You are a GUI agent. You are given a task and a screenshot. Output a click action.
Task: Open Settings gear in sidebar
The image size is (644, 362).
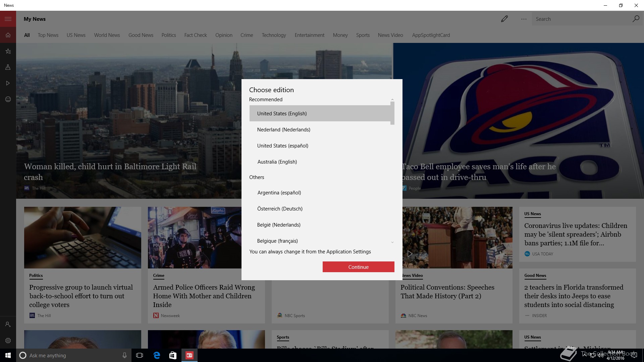tap(8, 341)
